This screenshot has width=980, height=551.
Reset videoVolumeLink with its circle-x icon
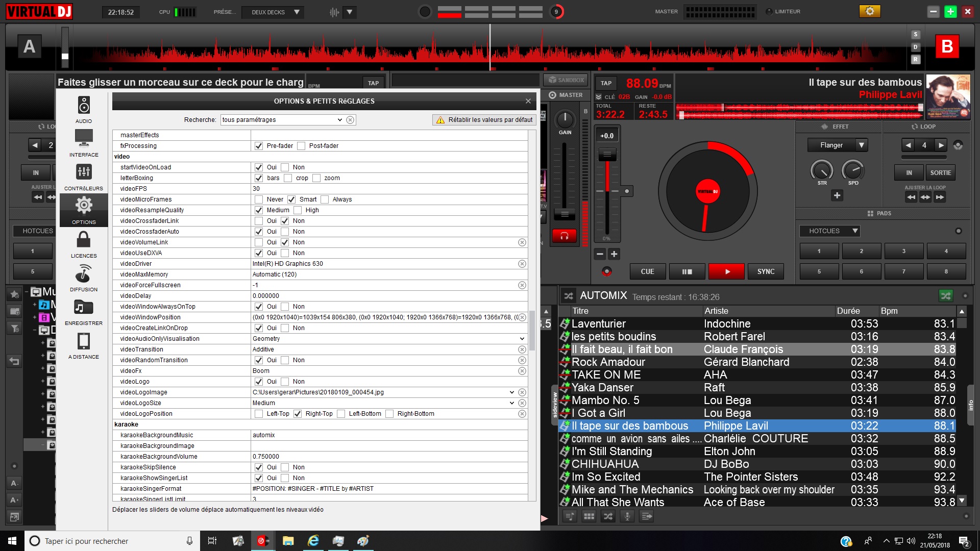[522, 242]
